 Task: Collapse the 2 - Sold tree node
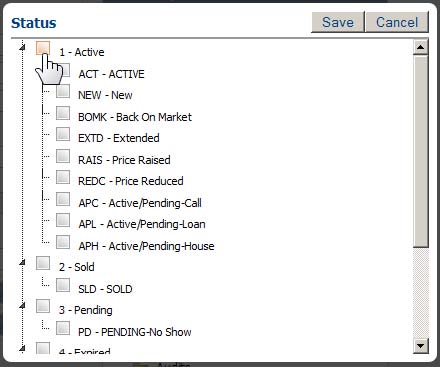click(22, 263)
